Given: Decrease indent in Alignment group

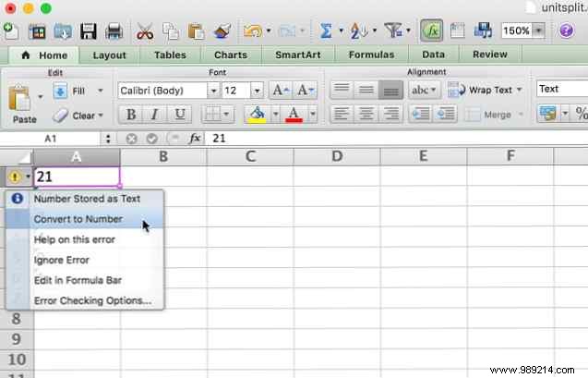Looking at the screenshot, I should 420,114.
